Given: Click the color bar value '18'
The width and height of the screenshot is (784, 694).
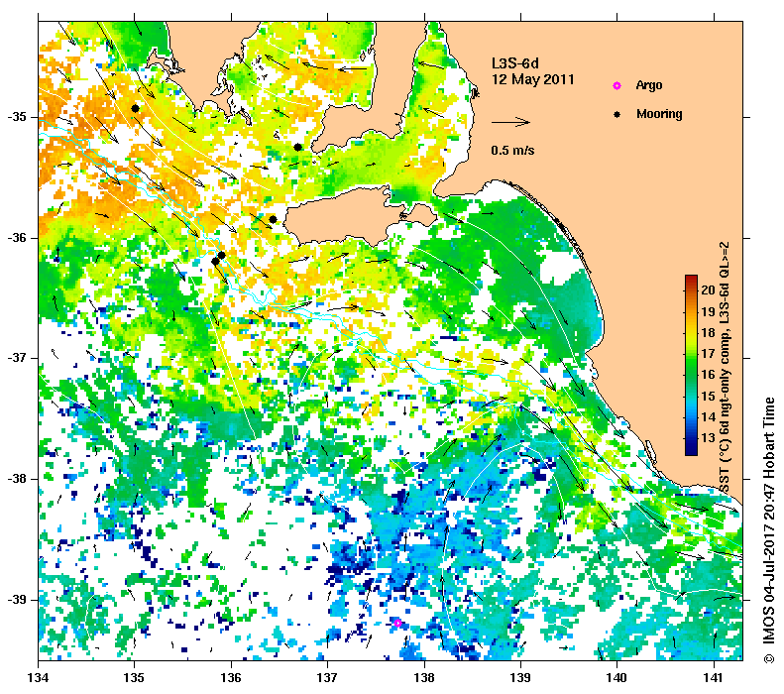Looking at the screenshot, I should pos(708,332).
